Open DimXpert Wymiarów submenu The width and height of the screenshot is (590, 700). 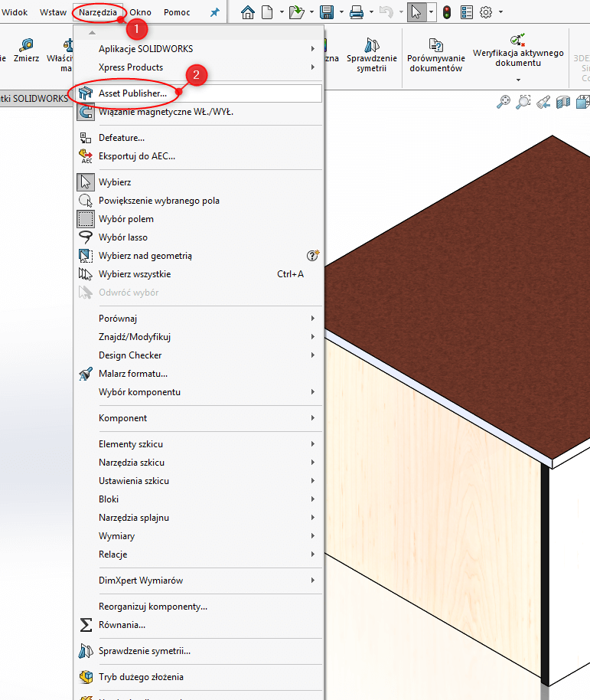pyautogui.click(x=199, y=580)
